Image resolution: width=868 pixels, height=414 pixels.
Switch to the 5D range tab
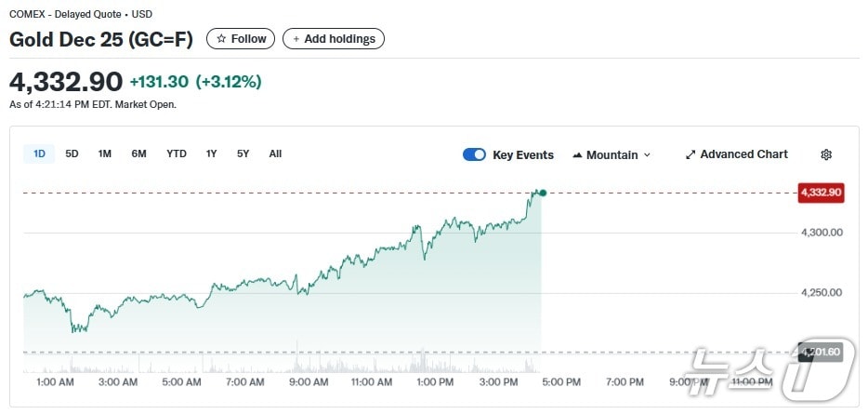[x=72, y=154]
